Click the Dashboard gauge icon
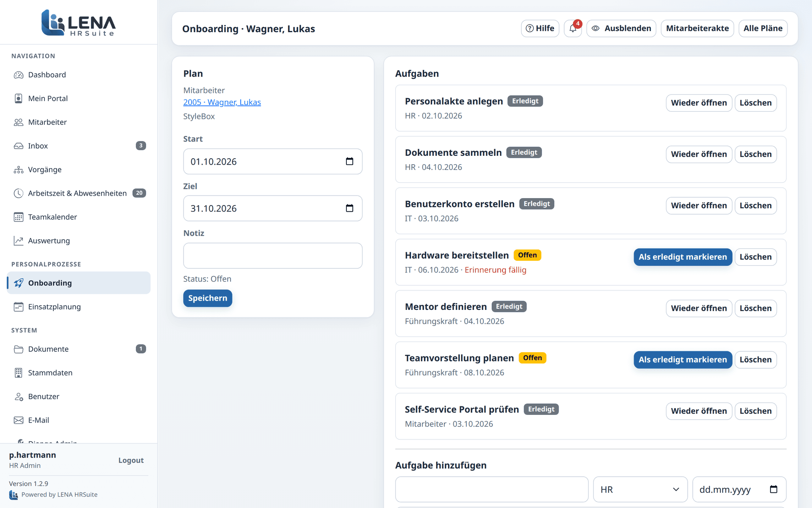812x508 pixels. click(x=19, y=75)
